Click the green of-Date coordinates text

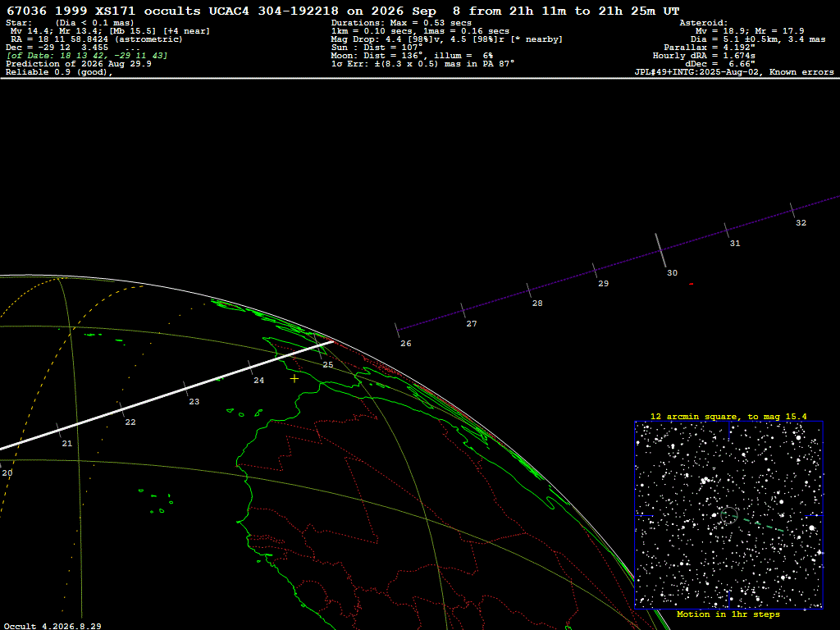coord(87,56)
